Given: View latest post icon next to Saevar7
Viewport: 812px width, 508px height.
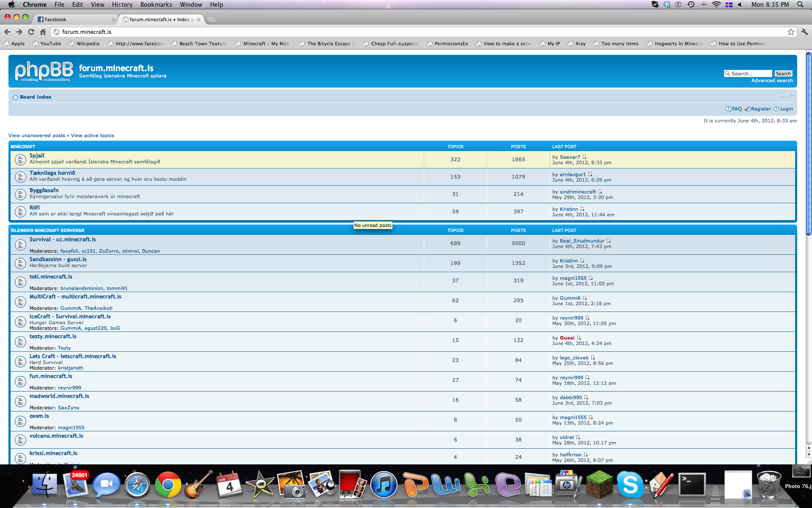Looking at the screenshot, I should pos(584,157).
